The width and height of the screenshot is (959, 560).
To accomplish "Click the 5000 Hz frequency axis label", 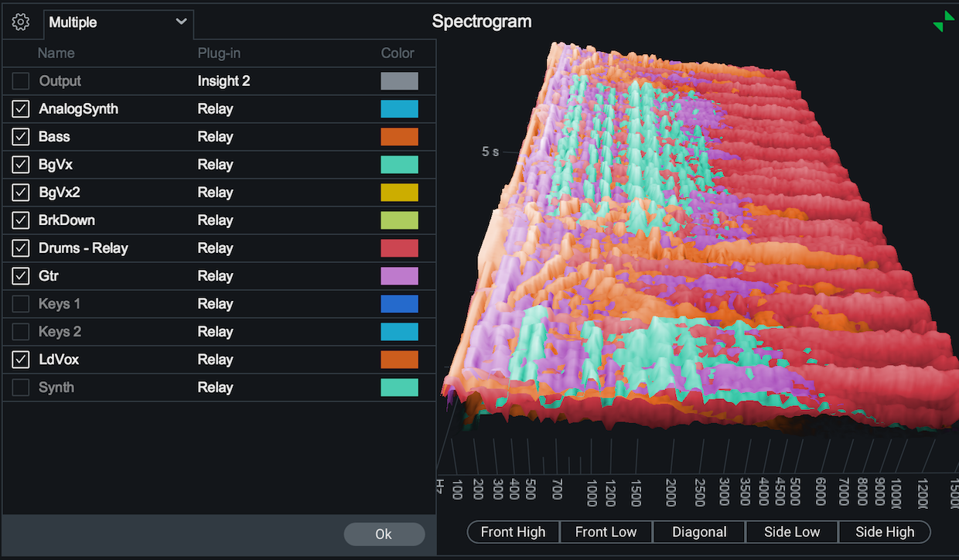I will (x=795, y=492).
